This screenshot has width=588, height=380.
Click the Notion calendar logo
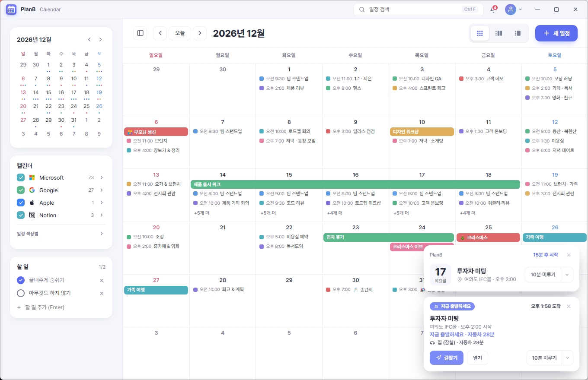pos(32,215)
